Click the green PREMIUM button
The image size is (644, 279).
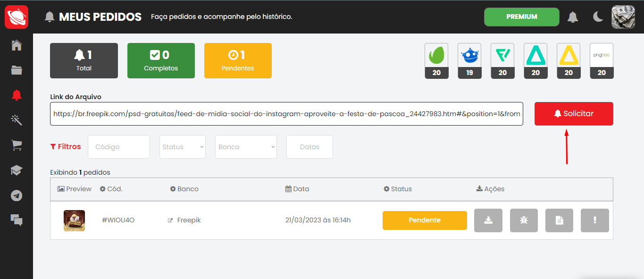(x=521, y=17)
